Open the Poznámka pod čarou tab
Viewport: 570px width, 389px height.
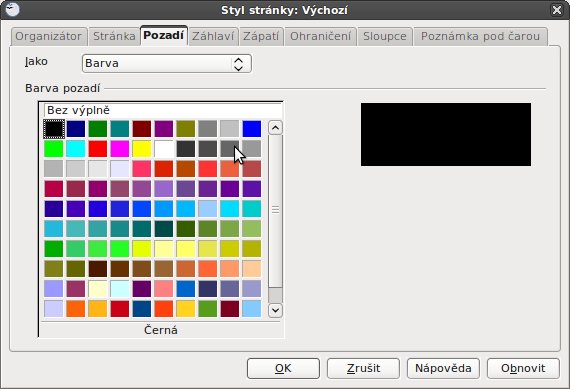[480, 36]
